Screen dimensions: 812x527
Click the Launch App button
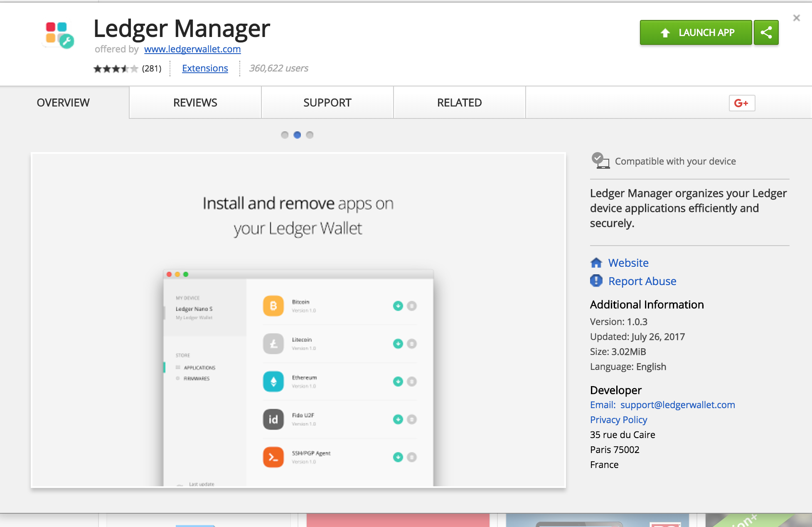[x=696, y=32]
